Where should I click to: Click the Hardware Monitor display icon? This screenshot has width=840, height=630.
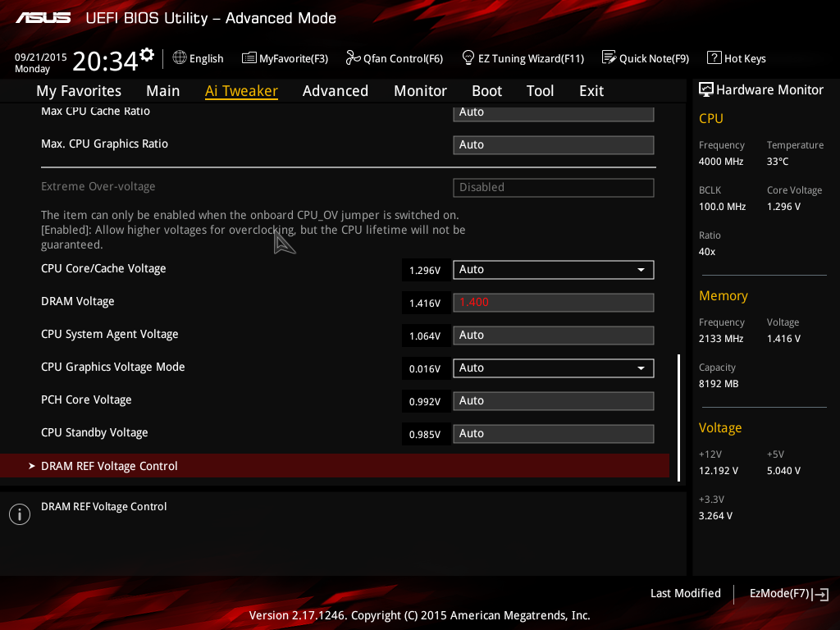click(x=706, y=90)
